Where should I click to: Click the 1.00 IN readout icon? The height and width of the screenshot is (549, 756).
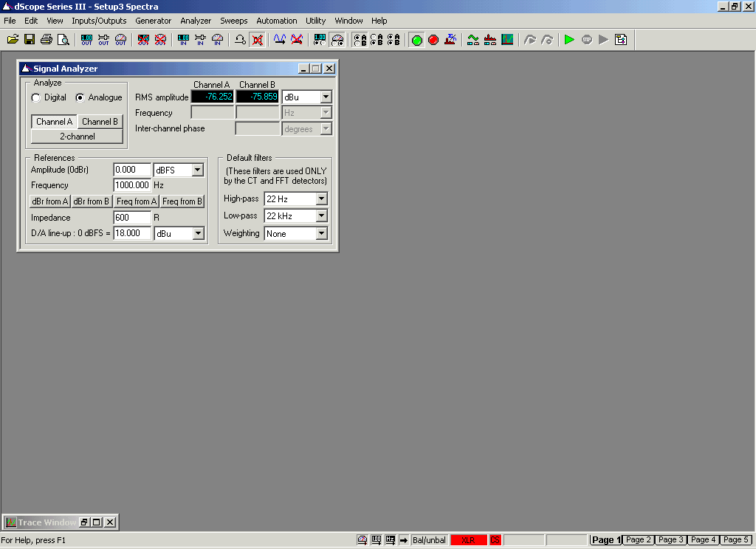tap(183, 40)
